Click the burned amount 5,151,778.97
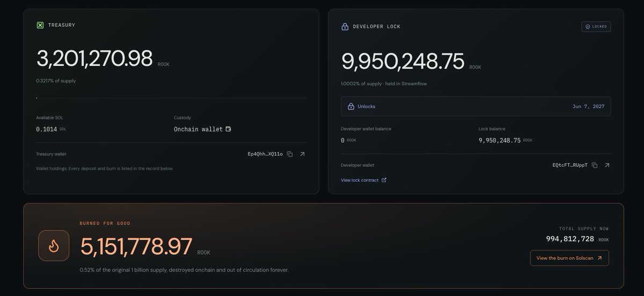This screenshot has width=644, height=296. (x=136, y=247)
